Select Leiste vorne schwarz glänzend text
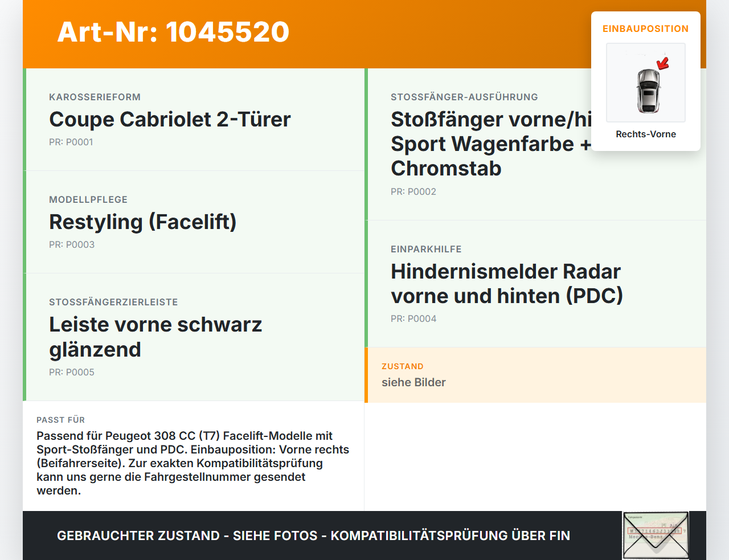 coord(155,337)
